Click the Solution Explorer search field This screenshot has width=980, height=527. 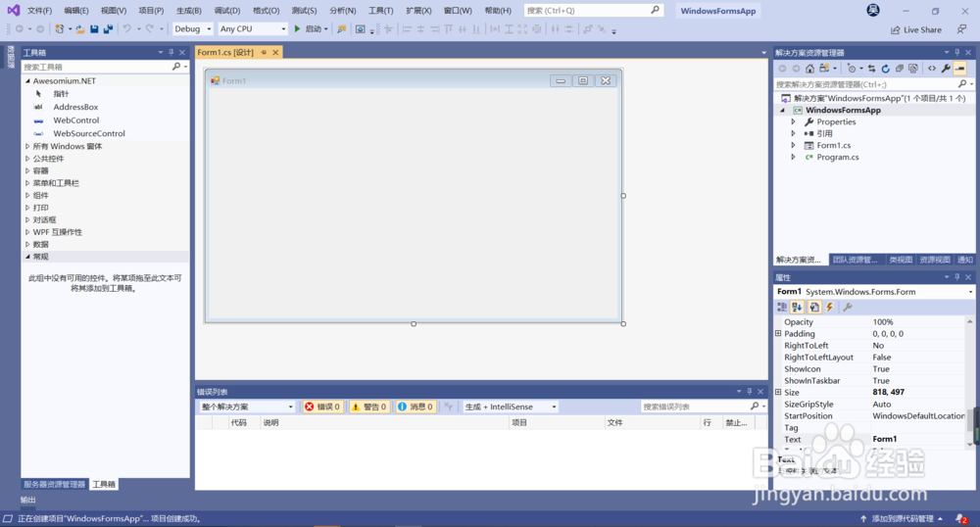pyautogui.click(x=865, y=84)
